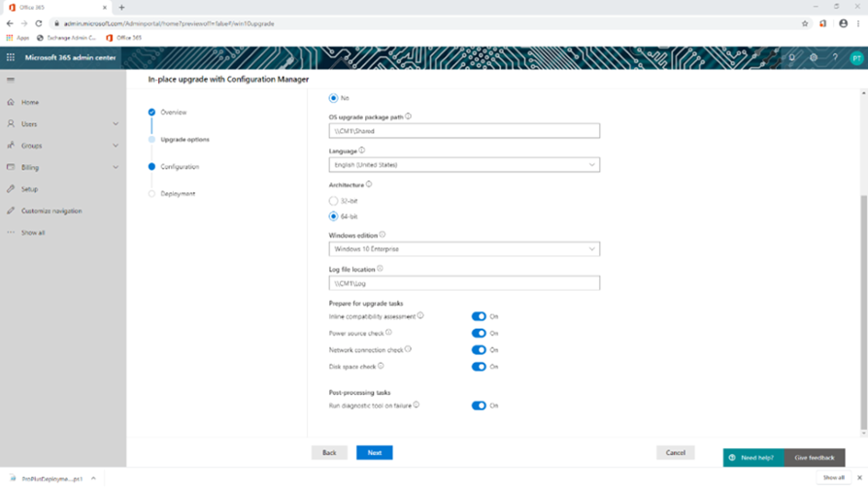This screenshot has width=868, height=489.
Task: Bookmark this page with star icon
Action: tap(805, 24)
